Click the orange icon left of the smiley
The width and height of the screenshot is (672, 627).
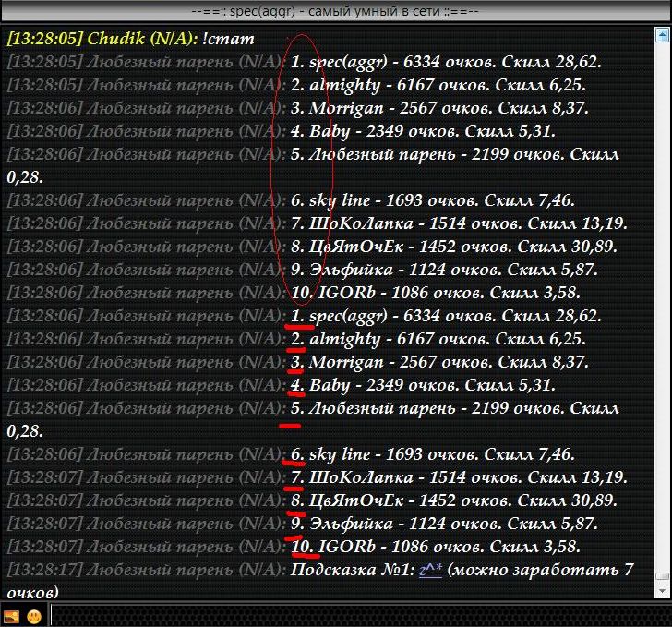click(13, 615)
